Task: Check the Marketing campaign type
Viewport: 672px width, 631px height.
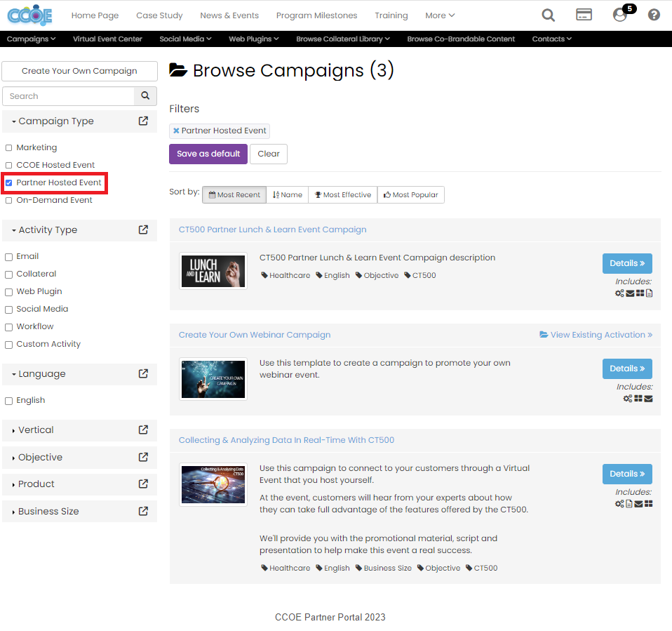Action: pyautogui.click(x=8, y=147)
